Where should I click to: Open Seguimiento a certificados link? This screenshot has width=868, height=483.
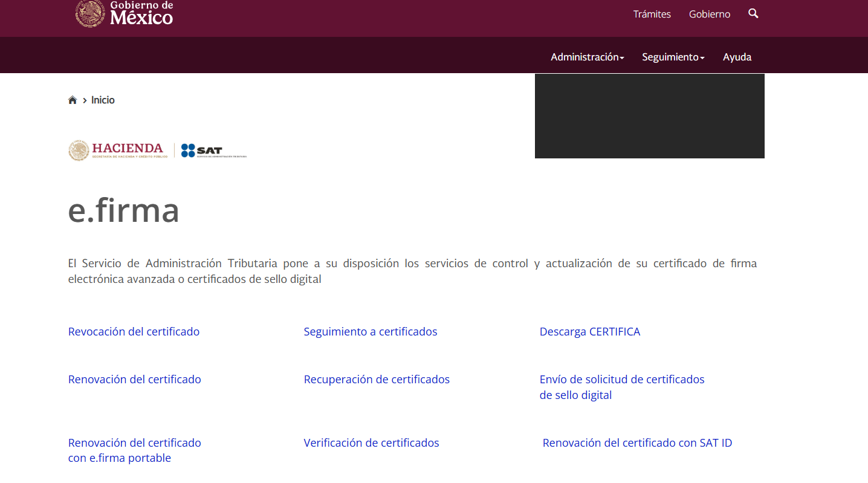tap(371, 331)
